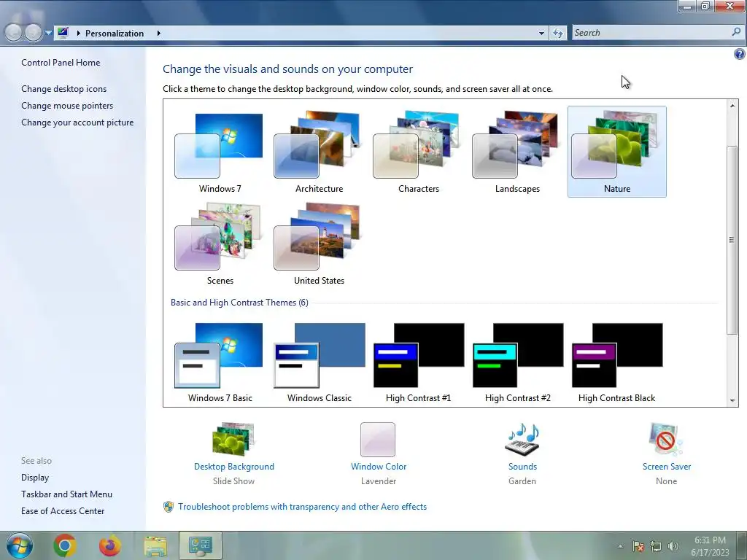Open the Window Color Lavender swatch

click(x=378, y=439)
